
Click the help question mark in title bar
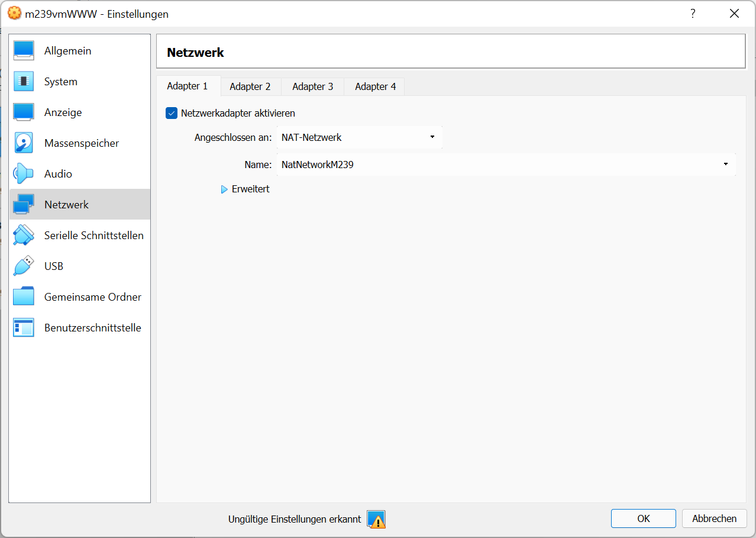pos(693,14)
